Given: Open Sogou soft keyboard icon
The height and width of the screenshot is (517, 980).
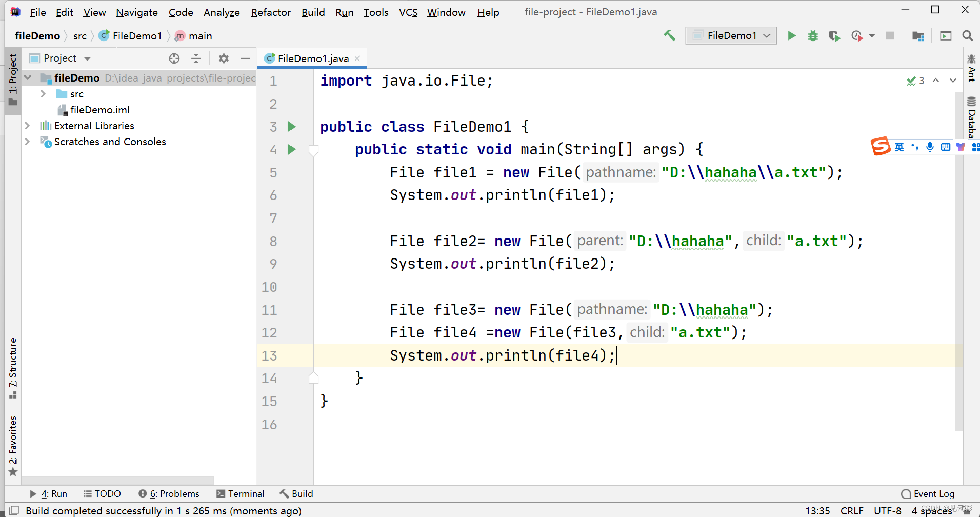Looking at the screenshot, I should 946,147.
